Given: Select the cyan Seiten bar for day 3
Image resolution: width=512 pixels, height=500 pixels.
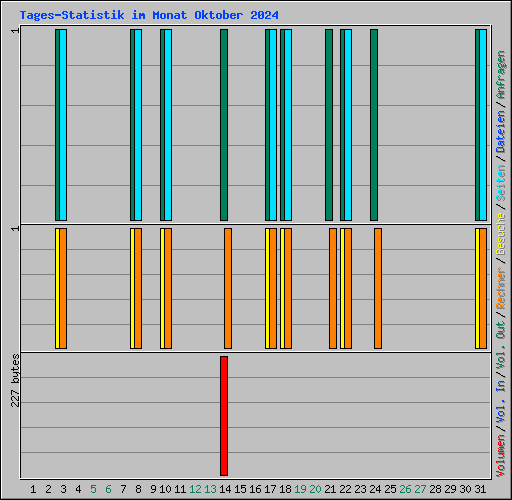Looking at the screenshot, I should [63, 125].
